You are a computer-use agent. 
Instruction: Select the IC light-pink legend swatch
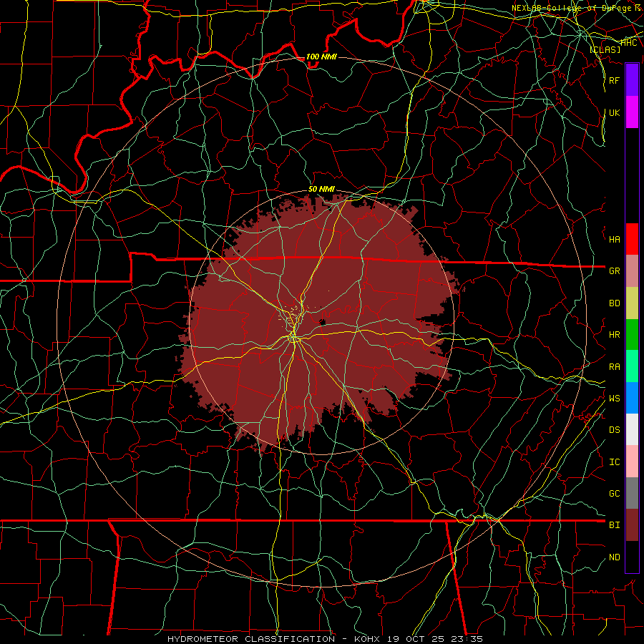632,462
